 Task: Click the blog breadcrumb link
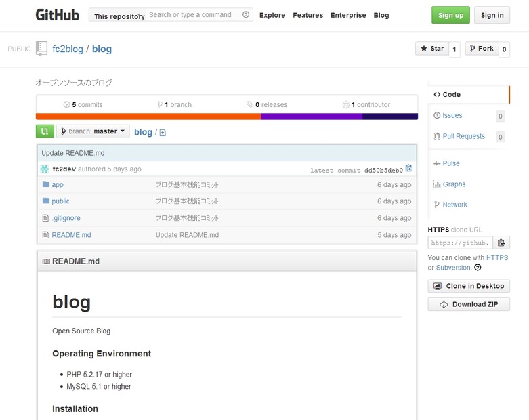pyautogui.click(x=143, y=132)
